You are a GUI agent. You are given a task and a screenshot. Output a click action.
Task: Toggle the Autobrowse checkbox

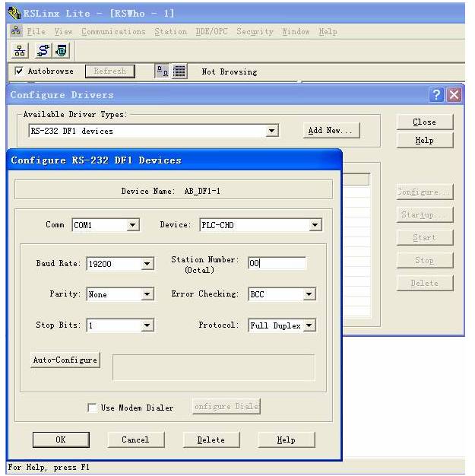click(19, 71)
